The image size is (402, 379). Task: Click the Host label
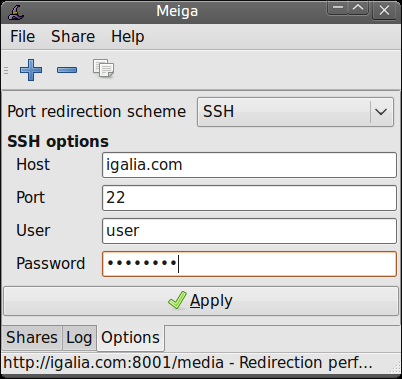point(33,165)
